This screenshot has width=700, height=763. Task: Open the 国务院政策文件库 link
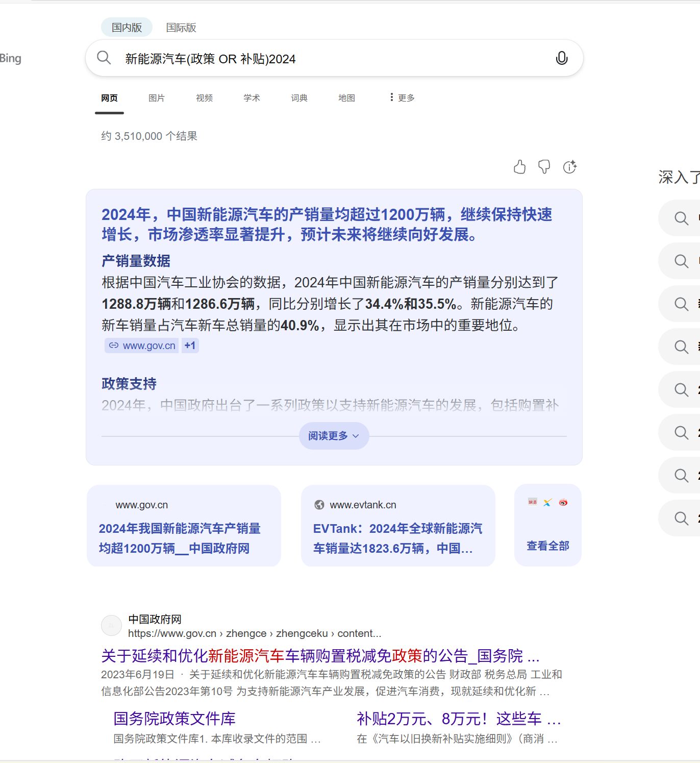tap(173, 719)
